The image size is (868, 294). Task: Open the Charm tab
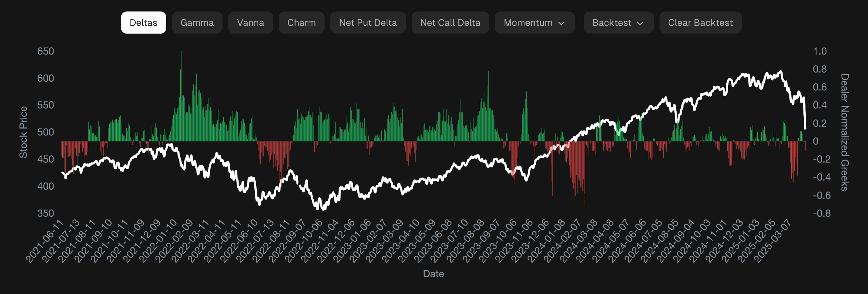[x=301, y=23]
